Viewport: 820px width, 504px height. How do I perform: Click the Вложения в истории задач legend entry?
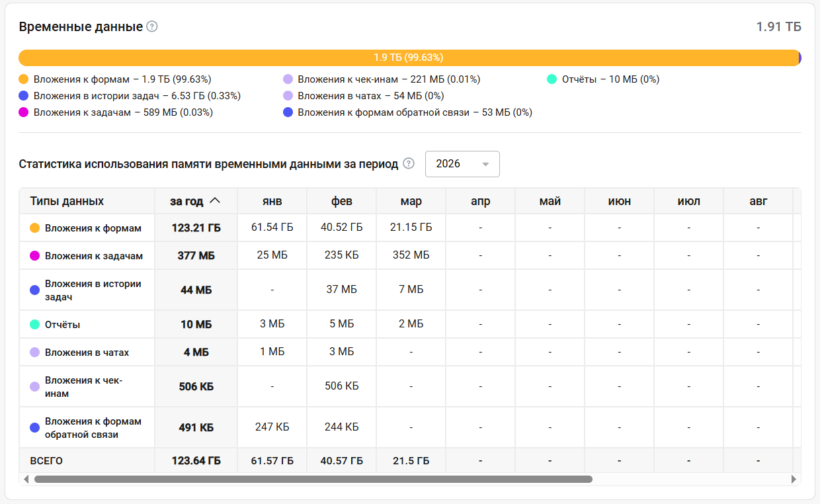(137, 96)
